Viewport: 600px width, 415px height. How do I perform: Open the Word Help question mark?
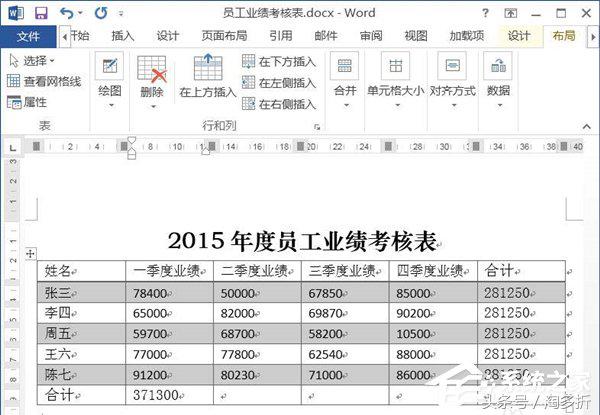point(485,14)
